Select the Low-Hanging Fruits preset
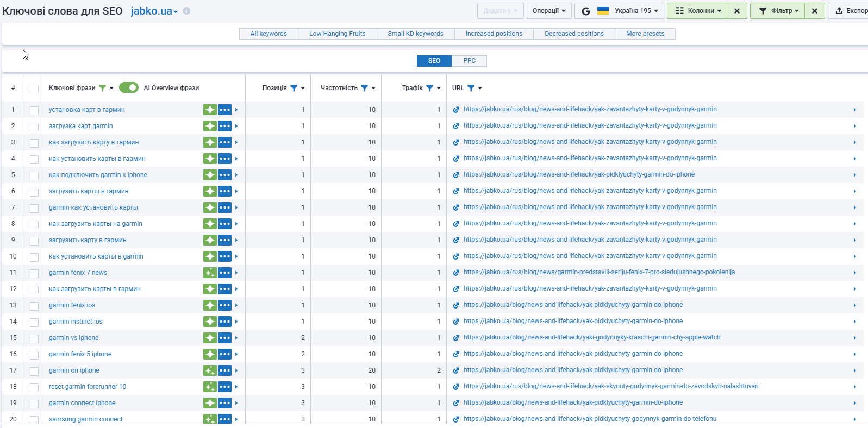868x428 pixels. [x=338, y=34]
